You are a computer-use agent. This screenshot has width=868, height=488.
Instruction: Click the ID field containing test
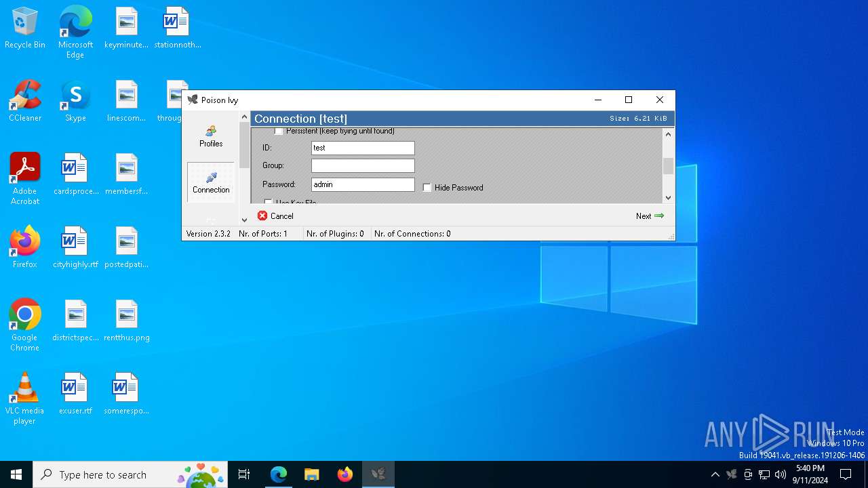pos(363,148)
